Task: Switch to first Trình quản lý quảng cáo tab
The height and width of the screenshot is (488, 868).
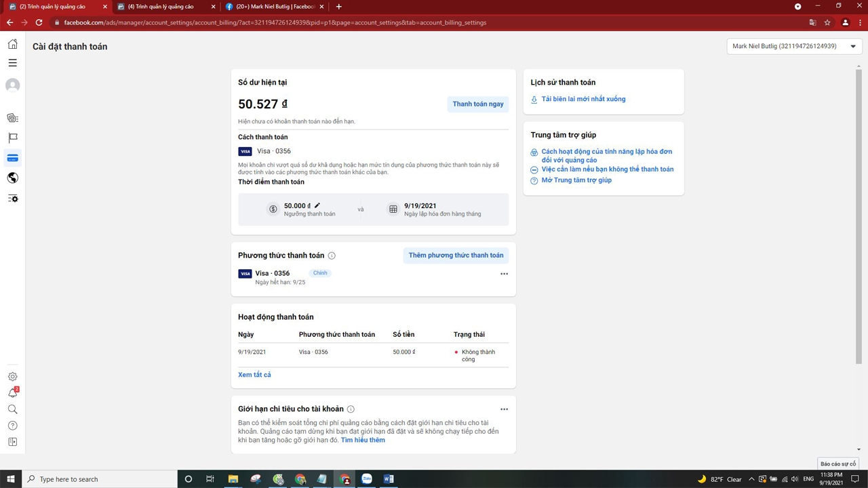Action: click(x=56, y=7)
